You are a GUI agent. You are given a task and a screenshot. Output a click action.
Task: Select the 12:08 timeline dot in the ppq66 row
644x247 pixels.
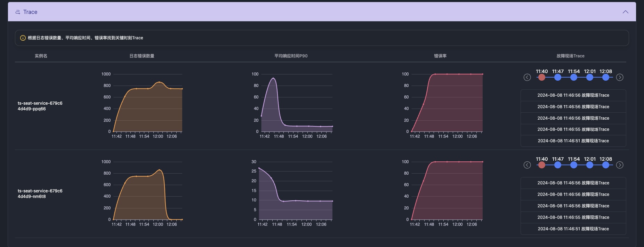(x=606, y=78)
